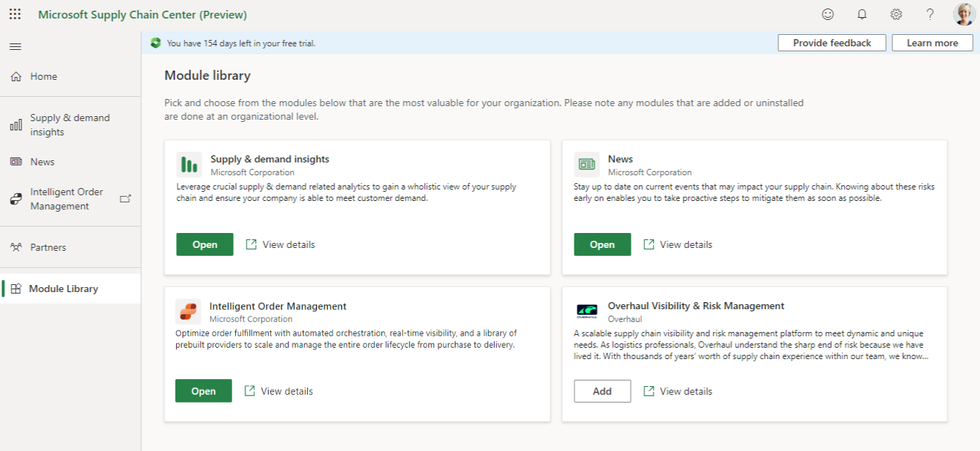Click the Home house icon
The image size is (980, 451).
(16, 76)
